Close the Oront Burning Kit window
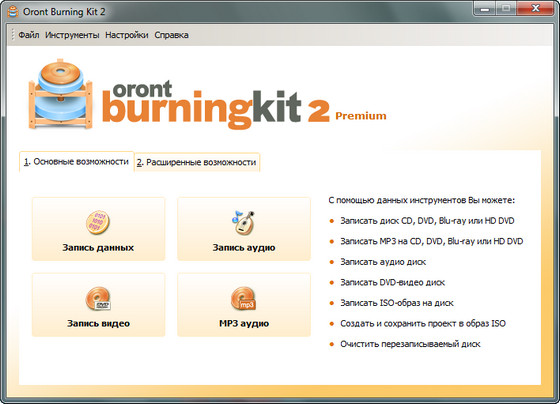560x404 pixels. point(535,9)
